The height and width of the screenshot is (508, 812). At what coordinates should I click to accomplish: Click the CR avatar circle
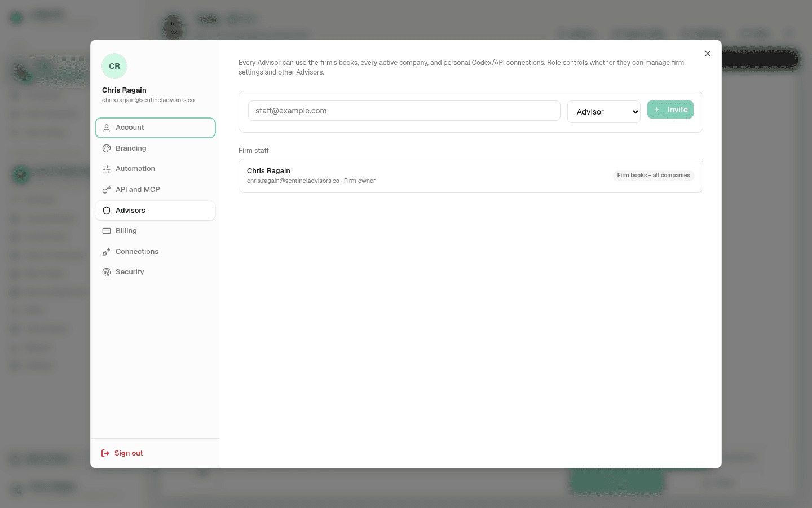(x=114, y=66)
